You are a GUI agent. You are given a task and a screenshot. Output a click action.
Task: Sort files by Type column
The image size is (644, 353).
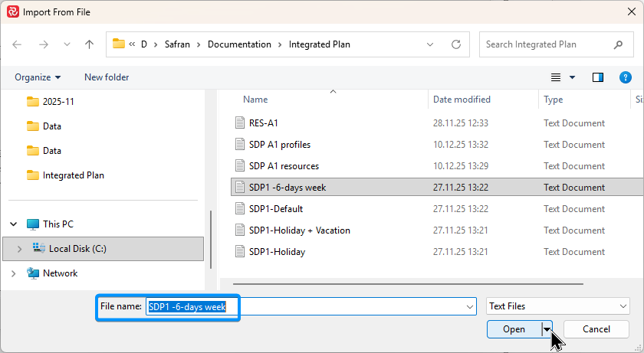[554, 100]
